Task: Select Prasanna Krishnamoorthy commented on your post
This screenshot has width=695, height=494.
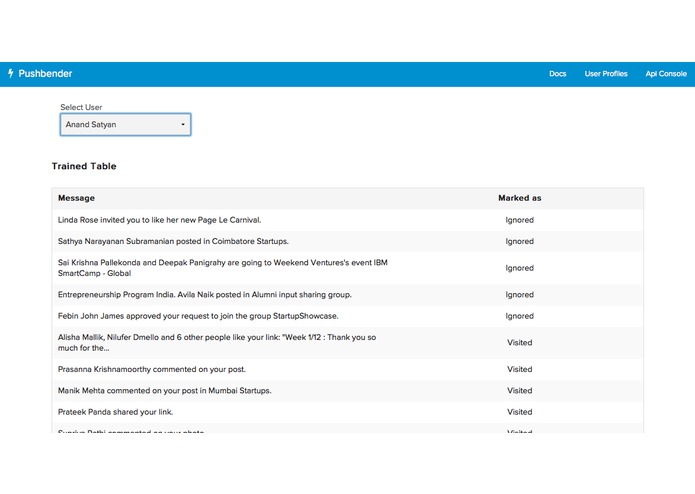Action: pyautogui.click(x=152, y=369)
